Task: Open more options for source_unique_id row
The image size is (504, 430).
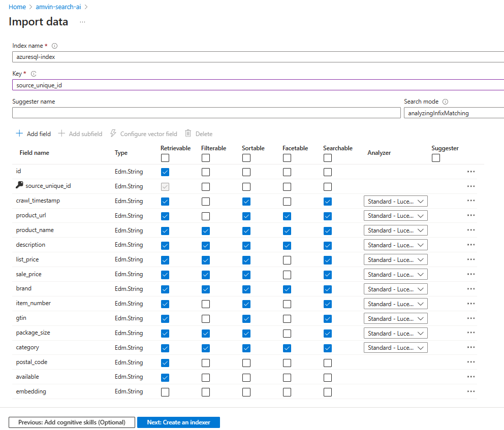Action: tap(471, 187)
